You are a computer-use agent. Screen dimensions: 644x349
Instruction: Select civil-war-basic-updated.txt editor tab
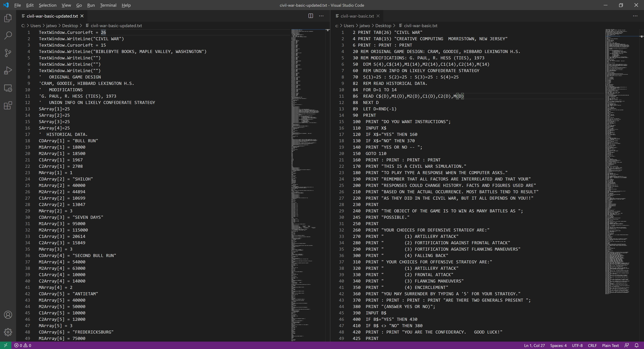click(x=51, y=16)
